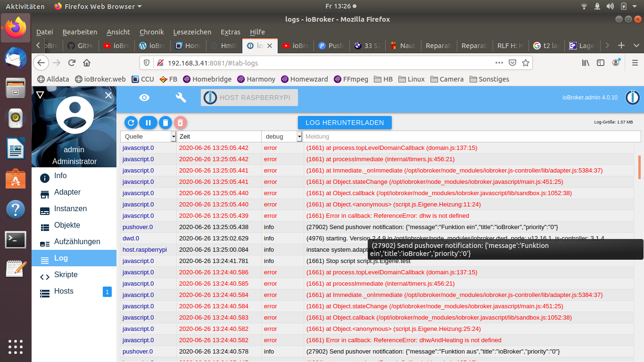The height and width of the screenshot is (362, 644).
Task: Open Objekte in the sidebar
Action: click(74, 225)
